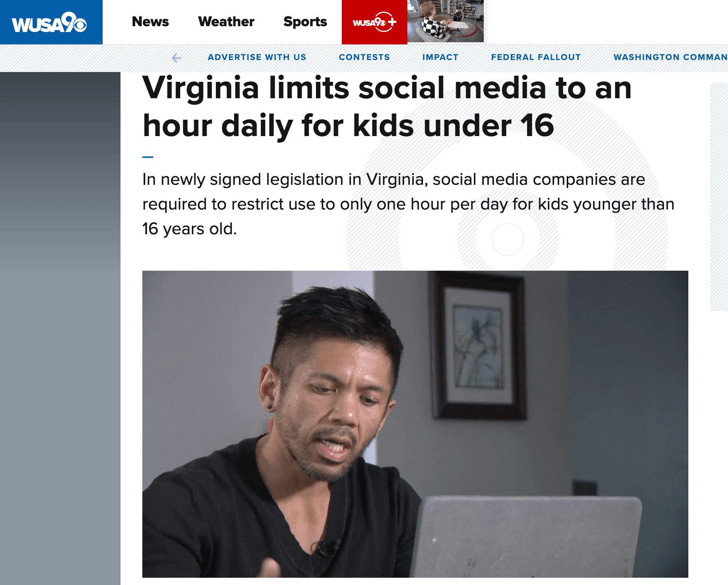Image resolution: width=728 pixels, height=585 pixels.
Task: Open the News menu
Action: (x=150, y=22)
